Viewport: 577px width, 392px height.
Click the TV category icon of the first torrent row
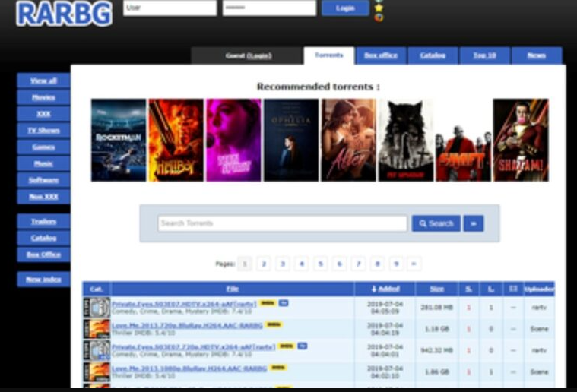[97, 308]
